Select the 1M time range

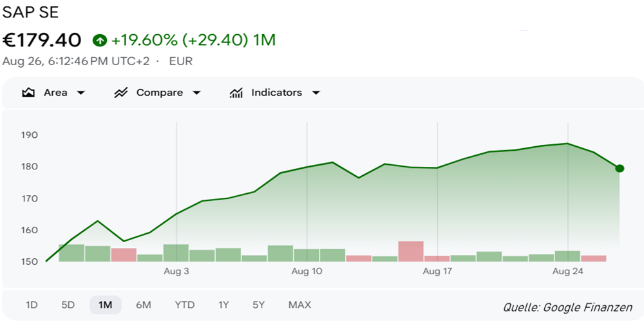pyautogui.click(x=106, y=305)
